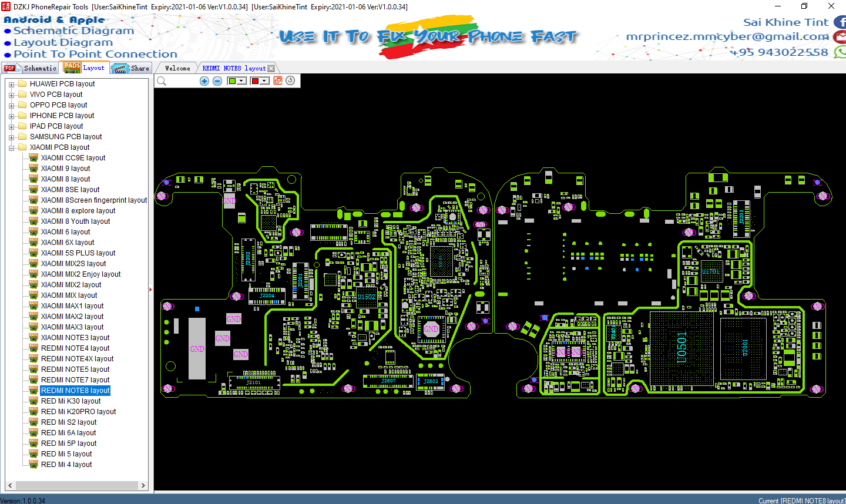Screen dimensions: 846x504
Task: Expand the SAMSUNG PCB layout folder
Action: (x=11, y=137)
